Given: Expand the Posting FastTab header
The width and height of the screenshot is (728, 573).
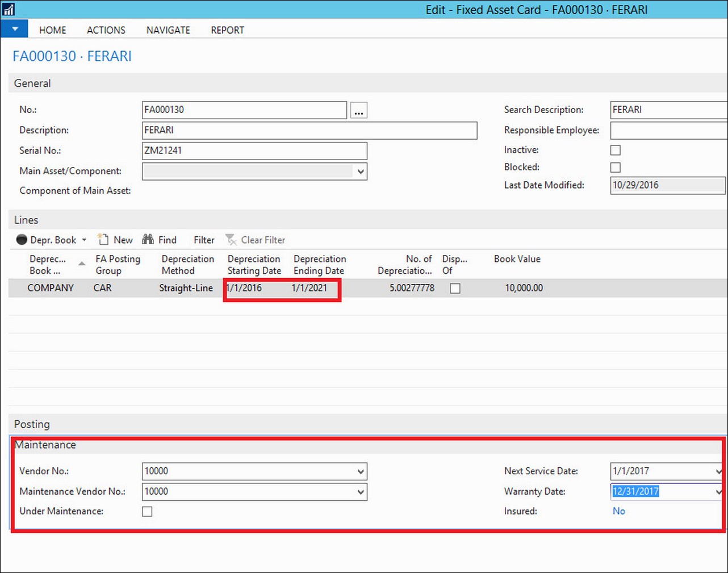Looking at the screenshot, I should [368, 424].
